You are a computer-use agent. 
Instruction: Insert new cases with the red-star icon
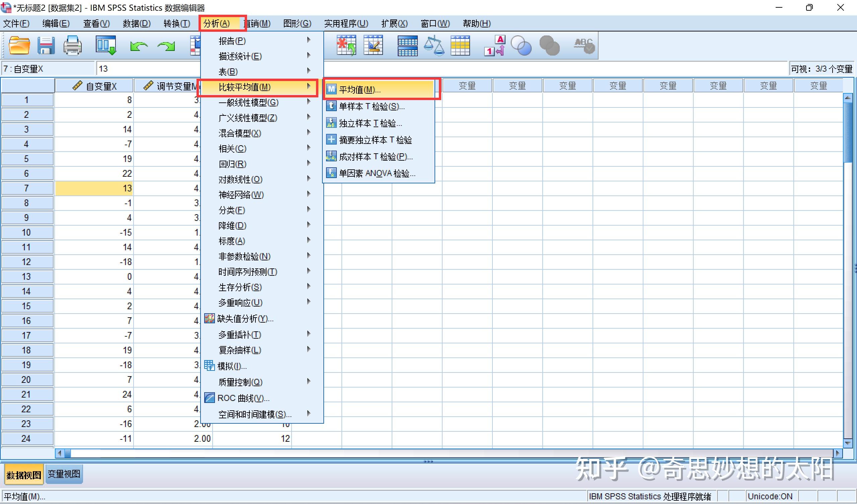[x=346, y=45]
